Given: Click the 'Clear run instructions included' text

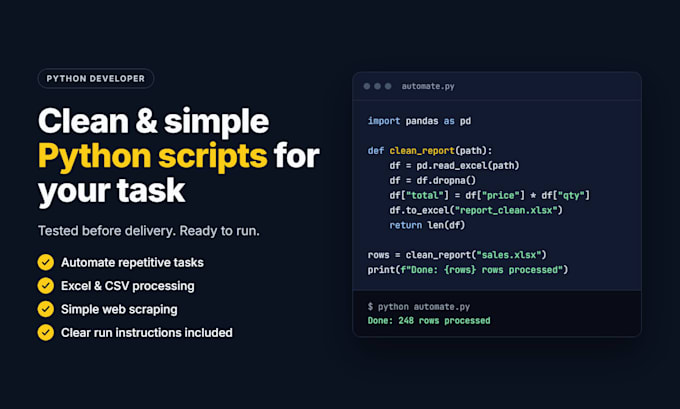Looking at the screenshot, I should [x=147, y=333].
